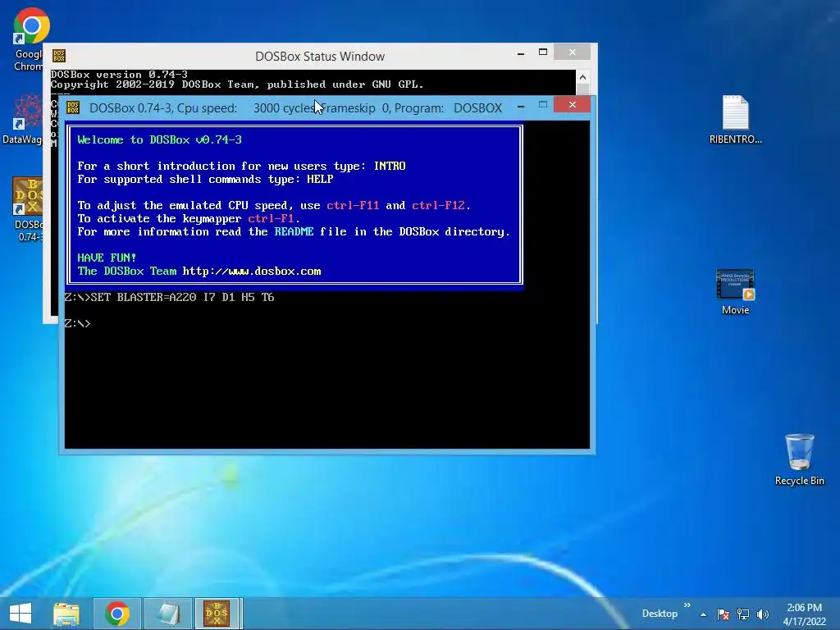
Task: Switch to Chrome in the taskbar
Action: coord(117,614)
